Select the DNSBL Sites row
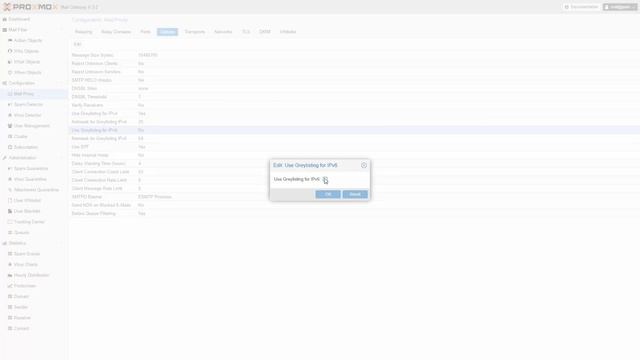Viewport: 640px width, 360px height. point(354,89)
